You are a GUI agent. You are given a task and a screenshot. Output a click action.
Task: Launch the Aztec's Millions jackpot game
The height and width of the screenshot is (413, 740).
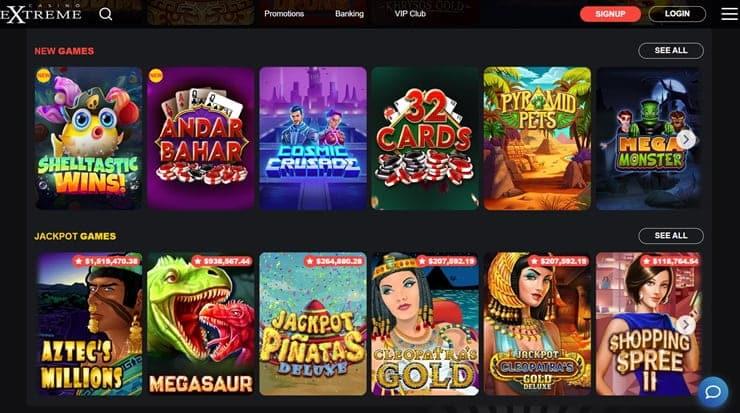88,324
